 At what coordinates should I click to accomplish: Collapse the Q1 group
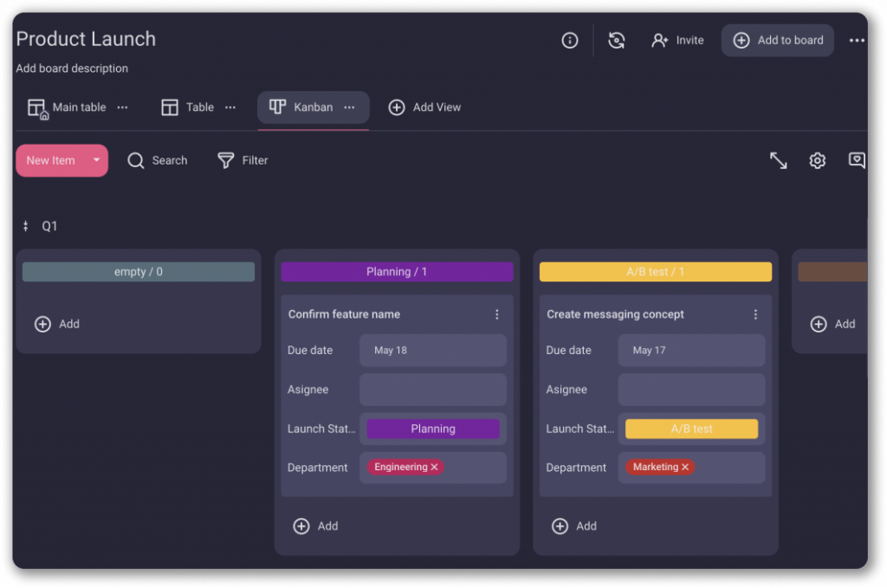[x=26, y=226]
